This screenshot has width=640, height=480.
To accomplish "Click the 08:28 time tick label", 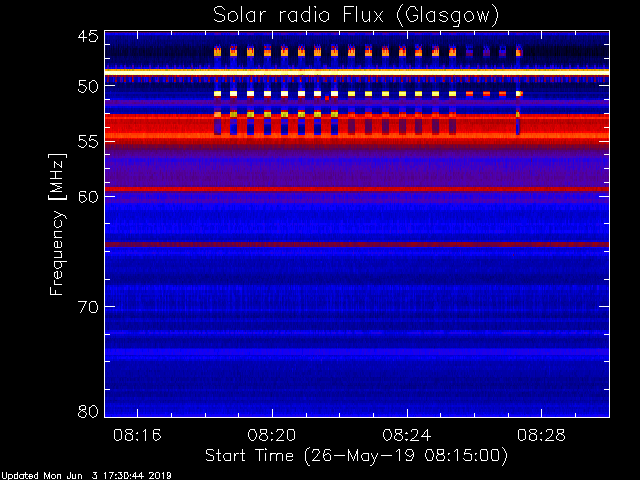I will coord(541,435).
